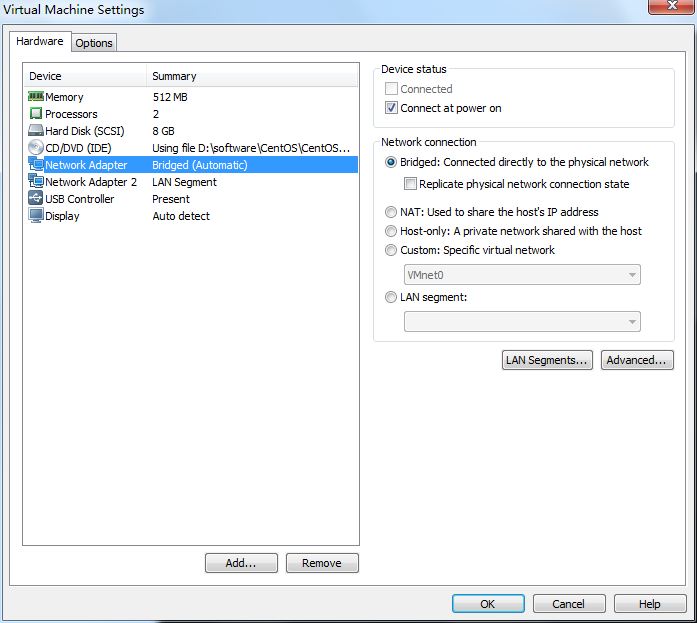Open the LAN segment dropdown list
Image resolution: width=697 pixels, height=623 pixels.
click(x=522, y=321)
